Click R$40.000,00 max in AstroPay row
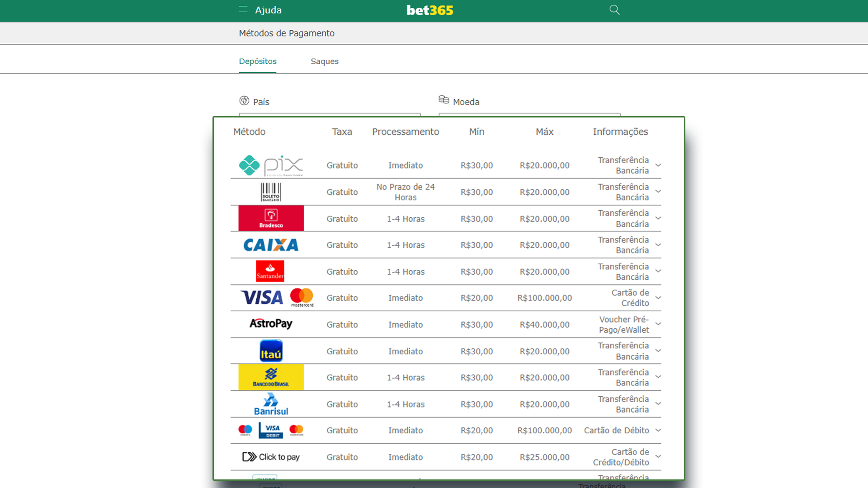868x488 pixels. (x=544, y=324)
